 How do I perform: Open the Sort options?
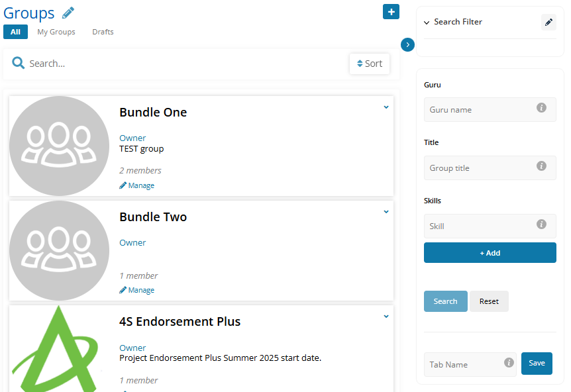369,64
